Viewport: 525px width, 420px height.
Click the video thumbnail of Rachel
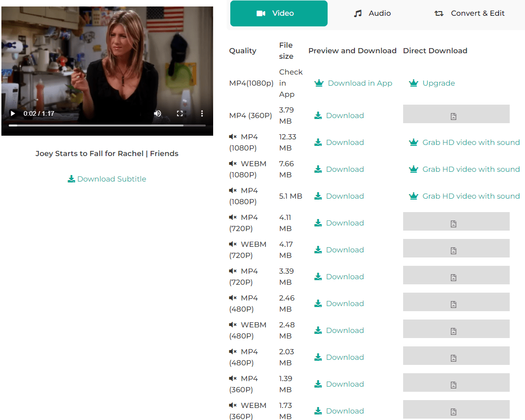107,60
